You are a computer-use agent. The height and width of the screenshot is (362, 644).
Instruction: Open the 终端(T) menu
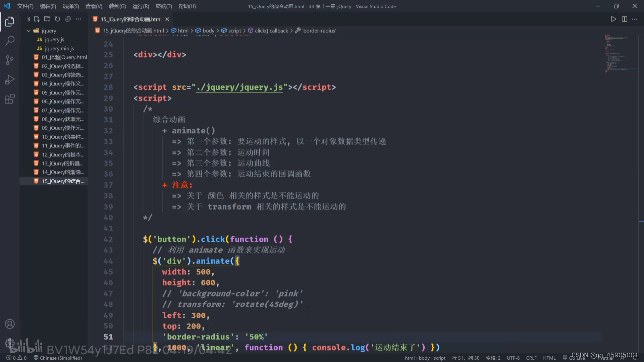click(163, 6)
